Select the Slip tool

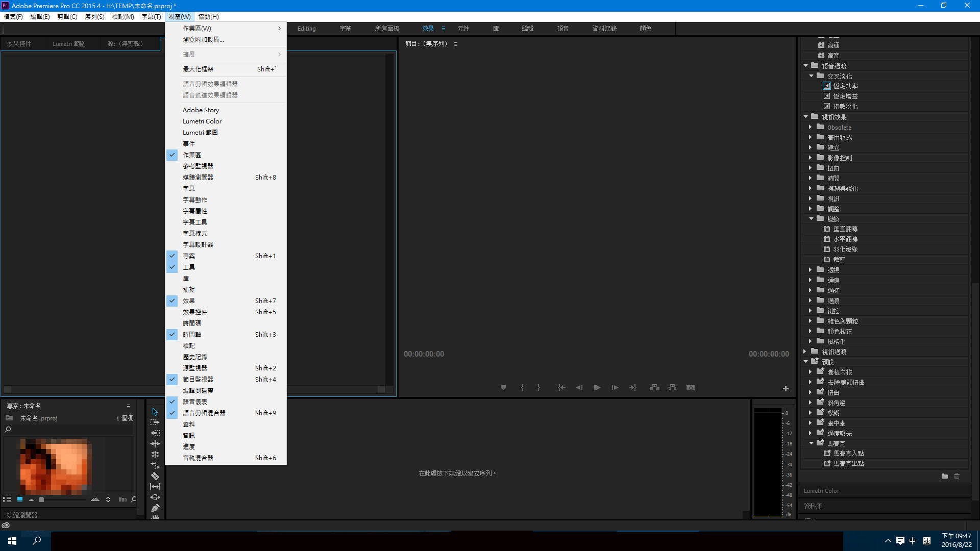(x=155, y=487)
